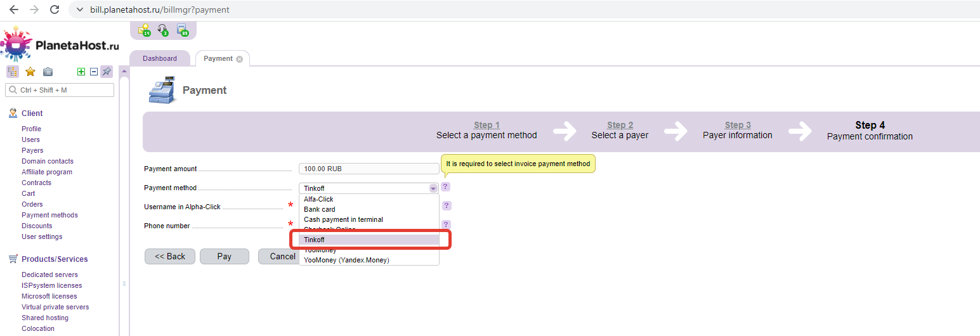
Task: Open notifications icon with badge 14
Action: (x=145, y=29)
